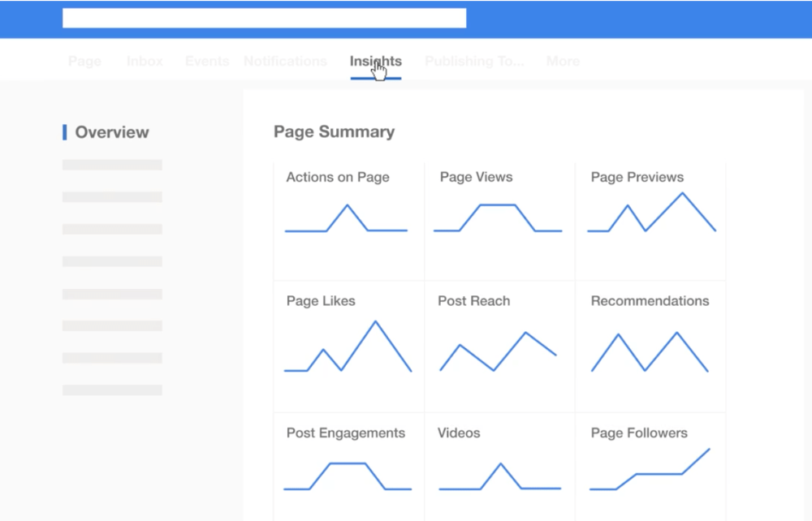This screenshot has height=521, width=812.
Task: Switch to the Page tab
Action: (x=84, y=62)
